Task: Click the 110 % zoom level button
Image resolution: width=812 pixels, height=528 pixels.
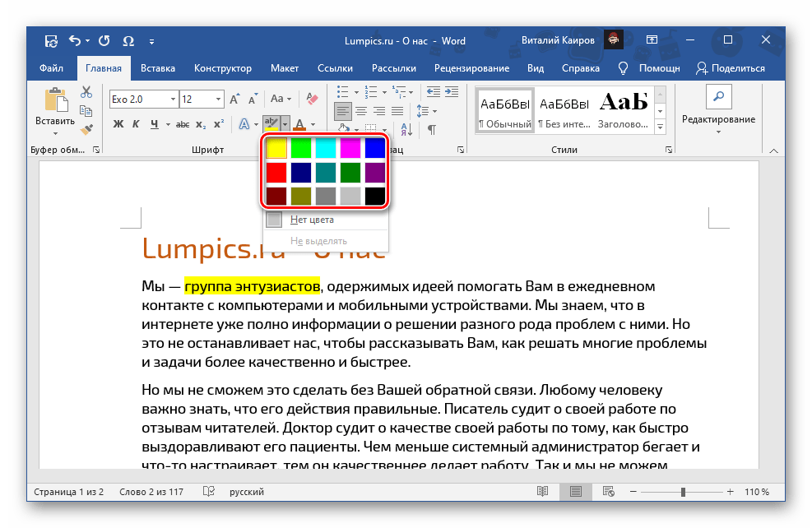Action: (x=757, y=492)
